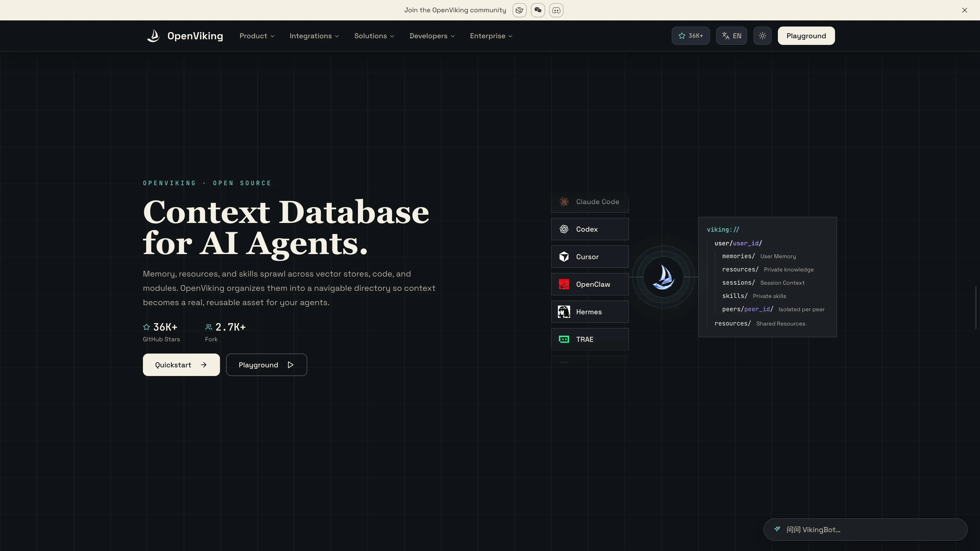Click the page scrollbar on the right edge

[x=976, y=307]
